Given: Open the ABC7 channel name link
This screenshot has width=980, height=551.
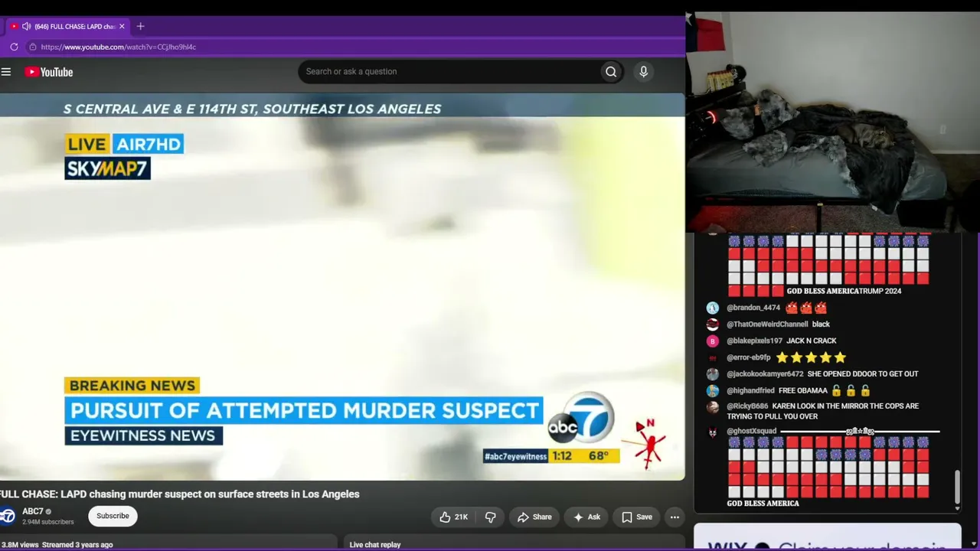Looking at the screenshot, I should pos(33,511).
